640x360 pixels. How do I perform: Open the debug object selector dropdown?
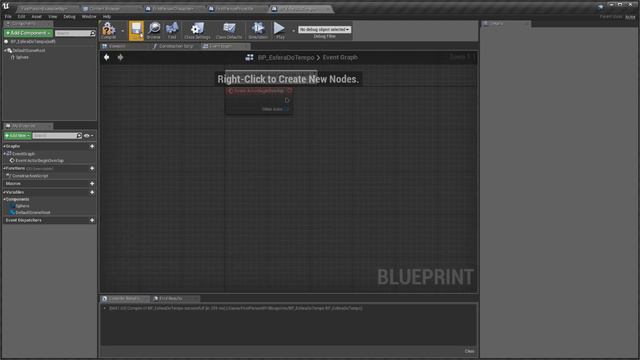(x=324, y=30)
